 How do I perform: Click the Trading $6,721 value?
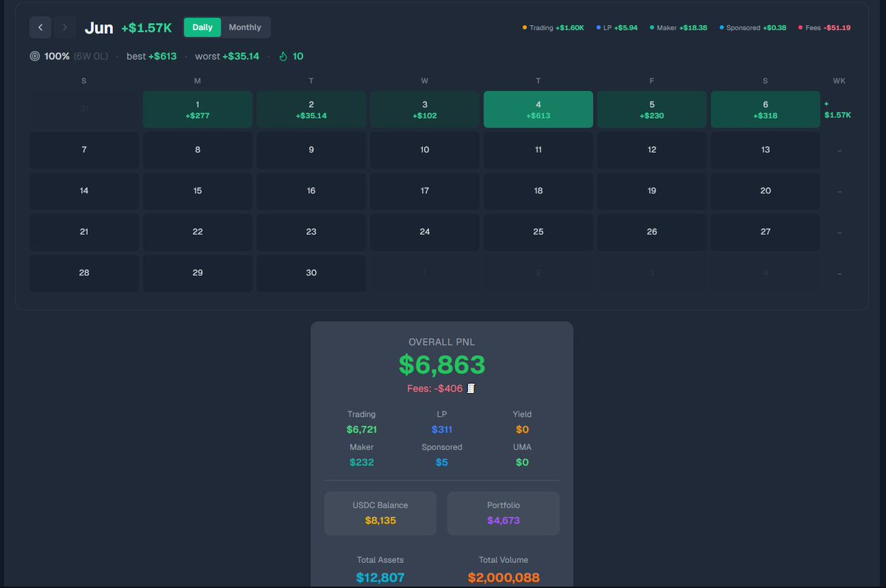click(x=362, y=429)
